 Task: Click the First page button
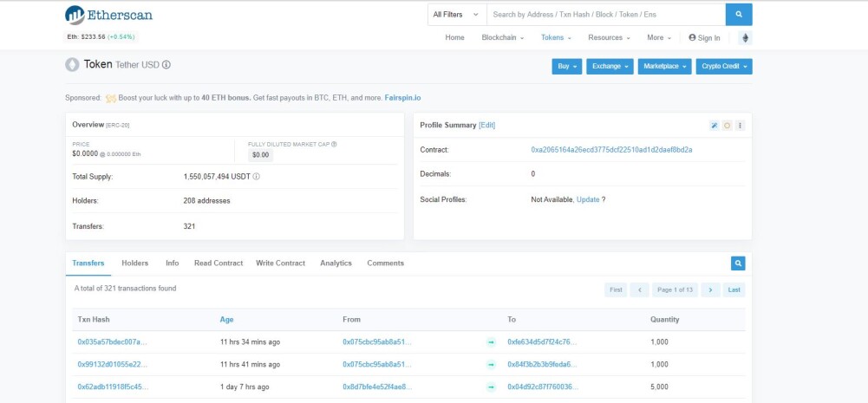coord(616,289)
